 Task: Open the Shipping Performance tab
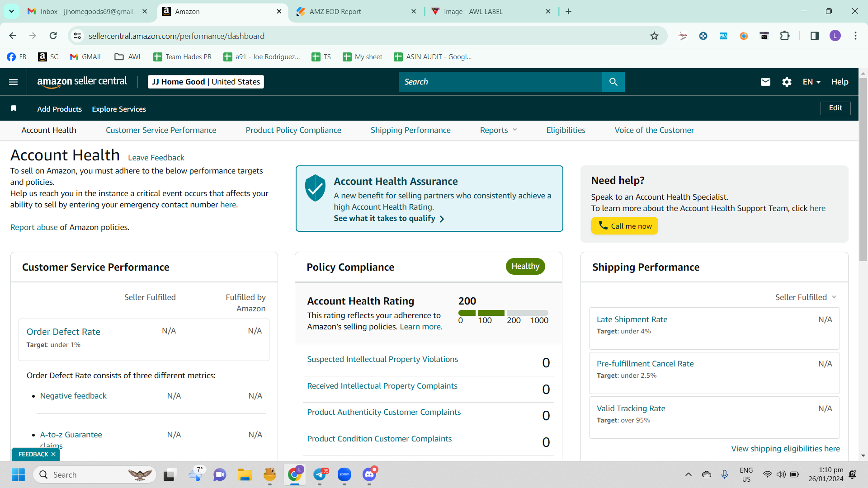[410, 130]
